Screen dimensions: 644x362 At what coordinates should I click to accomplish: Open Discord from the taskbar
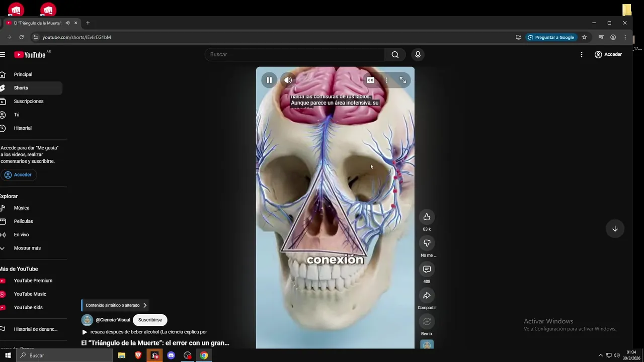click(x=171, y=355)
